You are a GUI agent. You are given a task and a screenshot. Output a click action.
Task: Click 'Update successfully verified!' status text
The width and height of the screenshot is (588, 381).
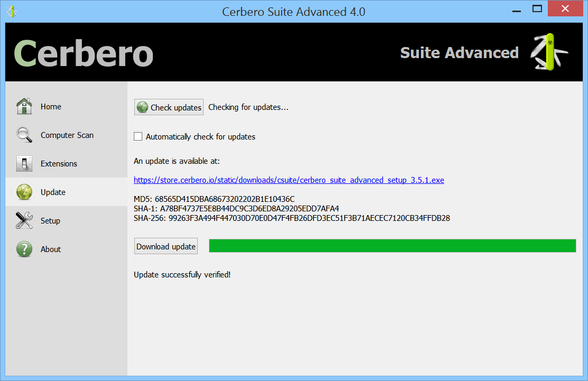click(182, 275)
